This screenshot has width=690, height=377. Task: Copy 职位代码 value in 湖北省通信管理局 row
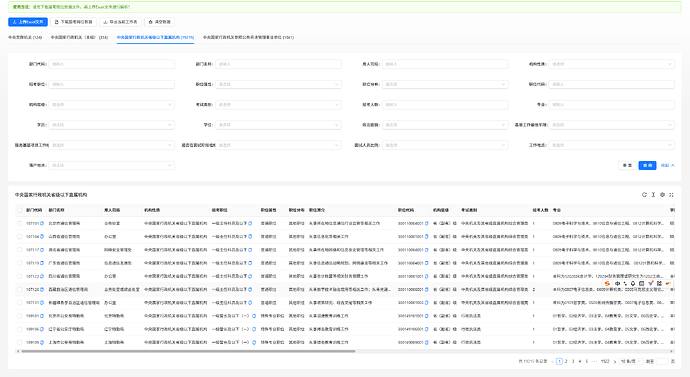(x=426, y=250)
